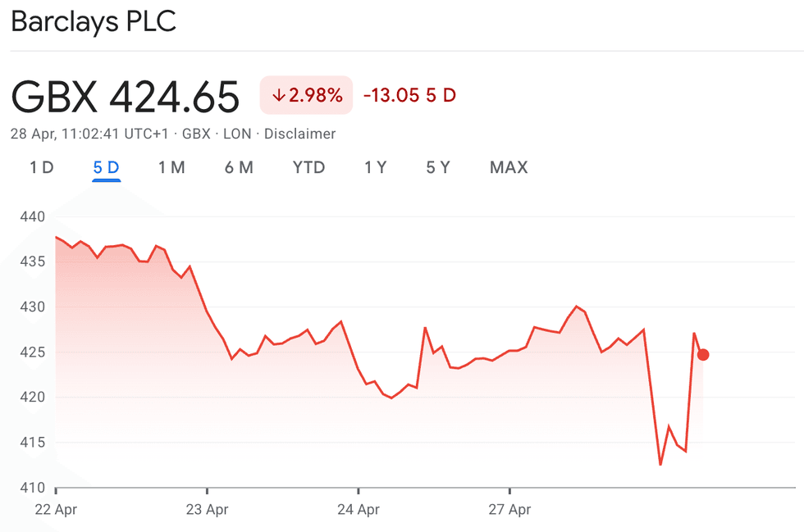Select the current price marker dot
804x532 pixels.
point(703,354)
